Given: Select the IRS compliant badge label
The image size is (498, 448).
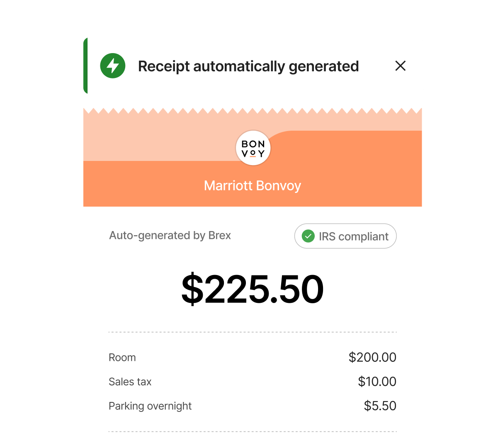Looking at the screenshot, I should tap(353, 236).
